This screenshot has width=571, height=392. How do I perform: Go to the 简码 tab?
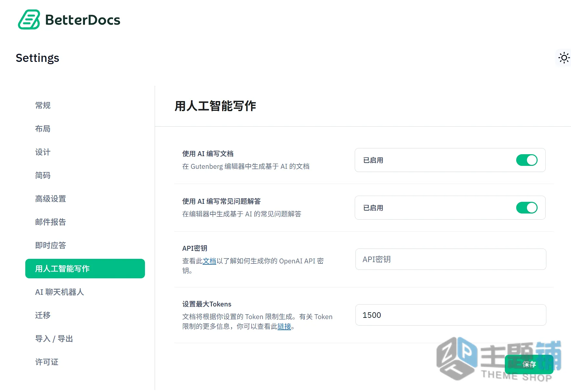tap(43, 175)
